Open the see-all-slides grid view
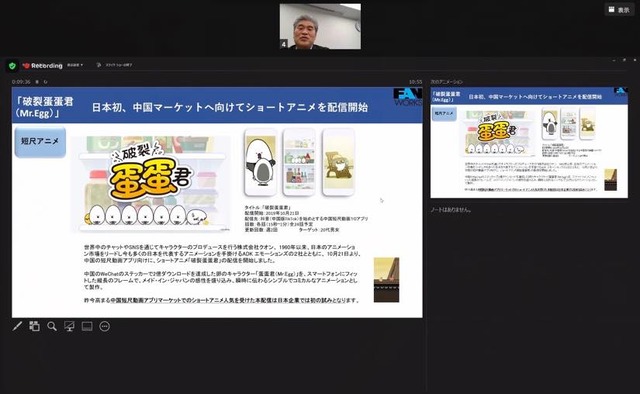 [34, 326]
